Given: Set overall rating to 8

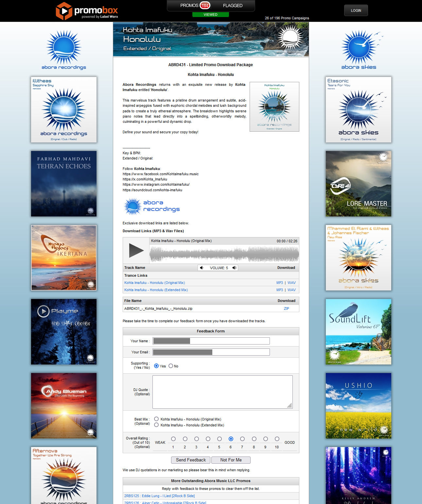Looking at the screenshot, I should (254, 439).
